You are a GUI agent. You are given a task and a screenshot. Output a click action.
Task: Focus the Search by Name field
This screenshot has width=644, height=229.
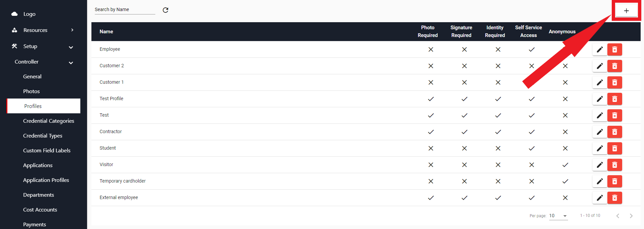pos(125,10)
